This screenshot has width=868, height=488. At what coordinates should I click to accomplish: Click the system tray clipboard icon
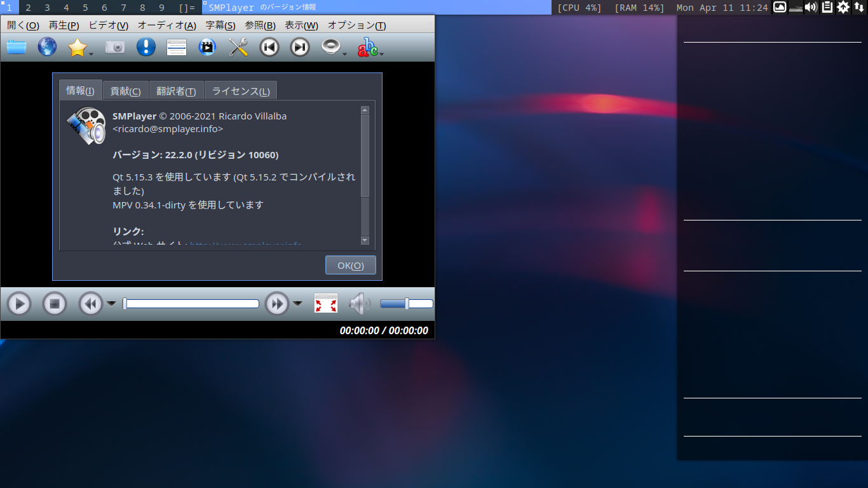coord(827,8)
